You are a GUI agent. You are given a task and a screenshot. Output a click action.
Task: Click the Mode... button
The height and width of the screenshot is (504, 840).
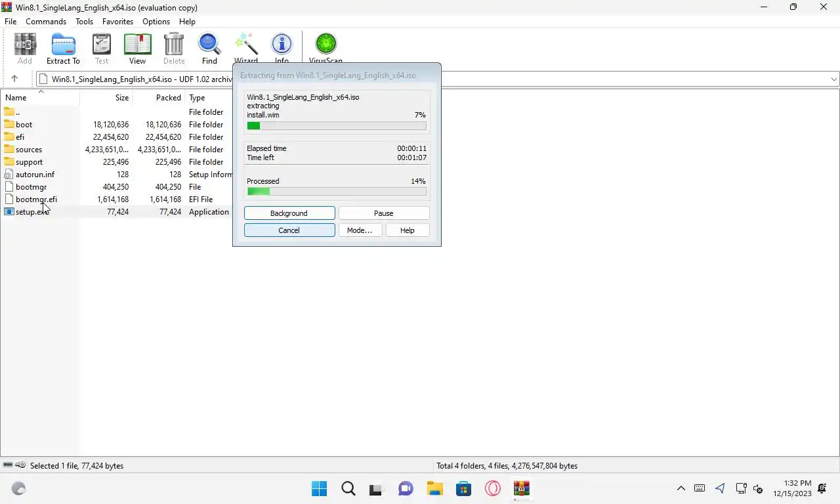[360, 230]
